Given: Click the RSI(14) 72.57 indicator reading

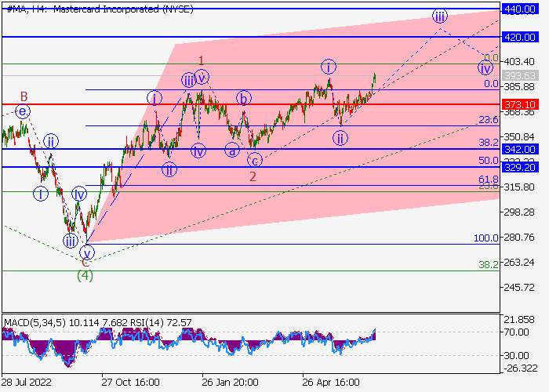Looking at the screenshot, I should click(x=161, y=322).
